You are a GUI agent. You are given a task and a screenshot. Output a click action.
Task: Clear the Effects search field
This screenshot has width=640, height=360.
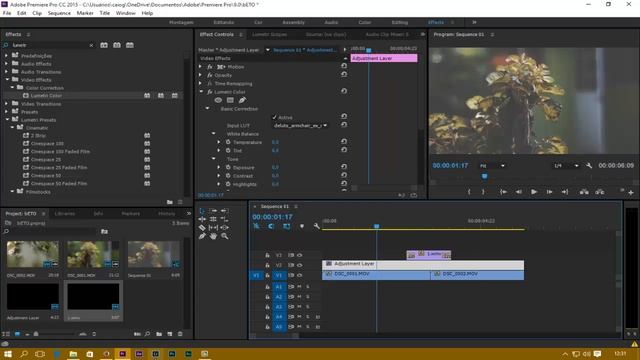(91, 45)
